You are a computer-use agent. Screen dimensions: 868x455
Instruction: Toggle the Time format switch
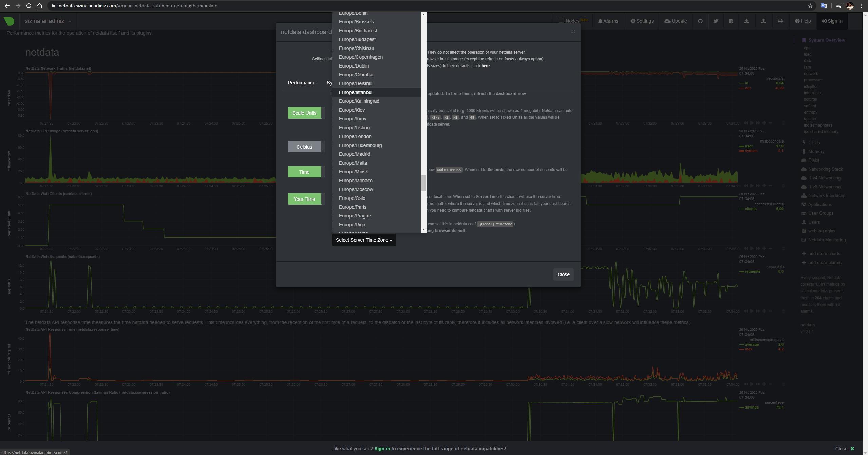(x=306, y=172)
